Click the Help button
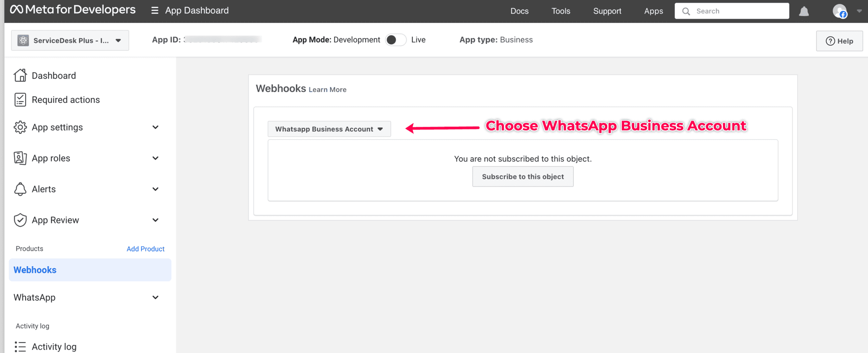The width and height of the screenshot is (868, 353). (x=839, y=41)
